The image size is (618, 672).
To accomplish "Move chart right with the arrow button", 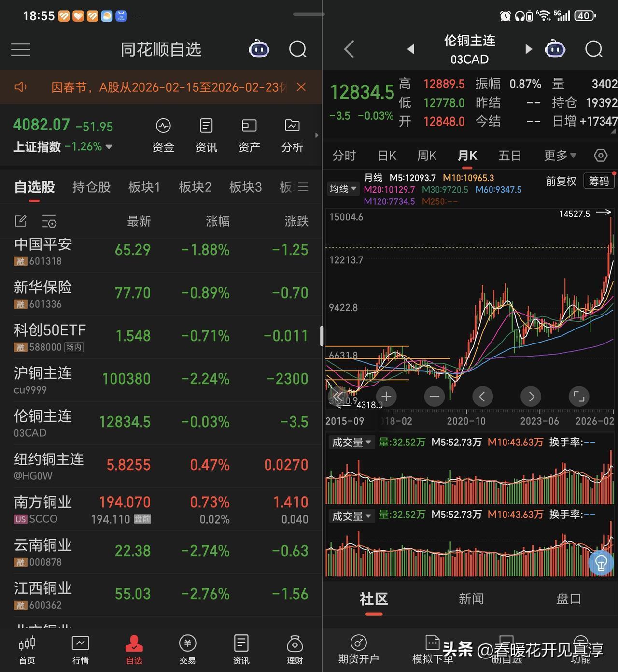I will coord(531,397).
